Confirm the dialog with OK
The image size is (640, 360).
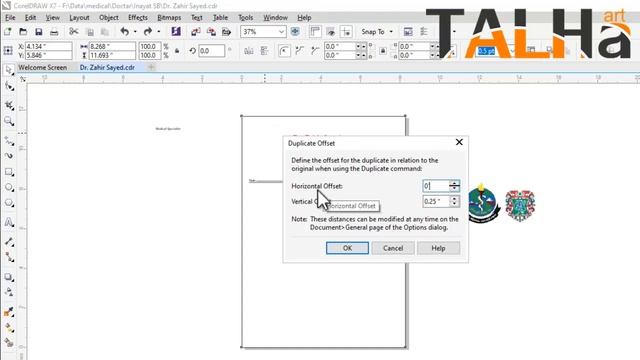point(347,248)
